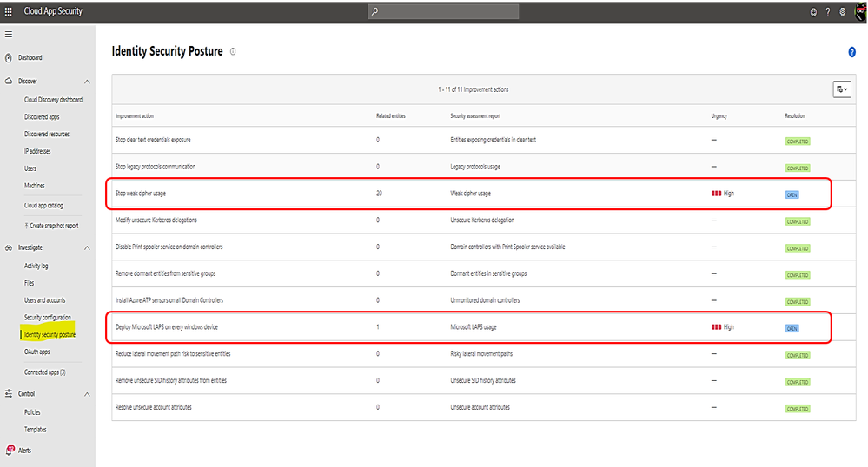Open Remove dormant entities from sensitive groups

(165, 273)
